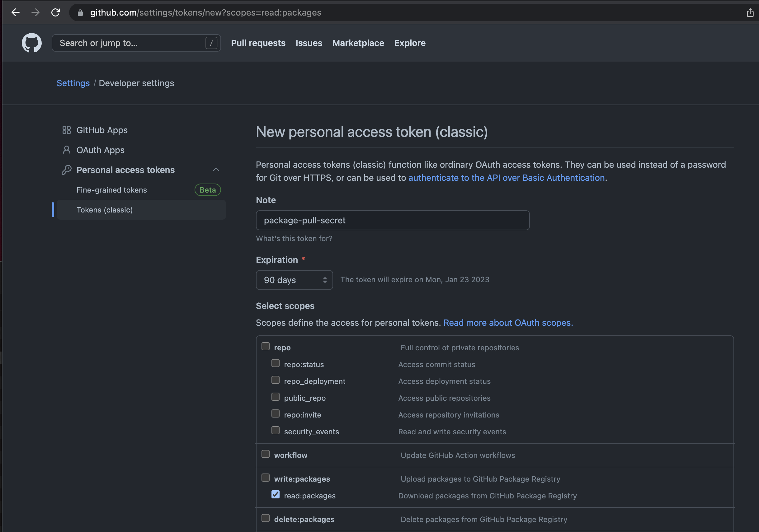Click the GitHub Apps grid icon
This screenshot has width=759, height=532.
coord(66,130)
